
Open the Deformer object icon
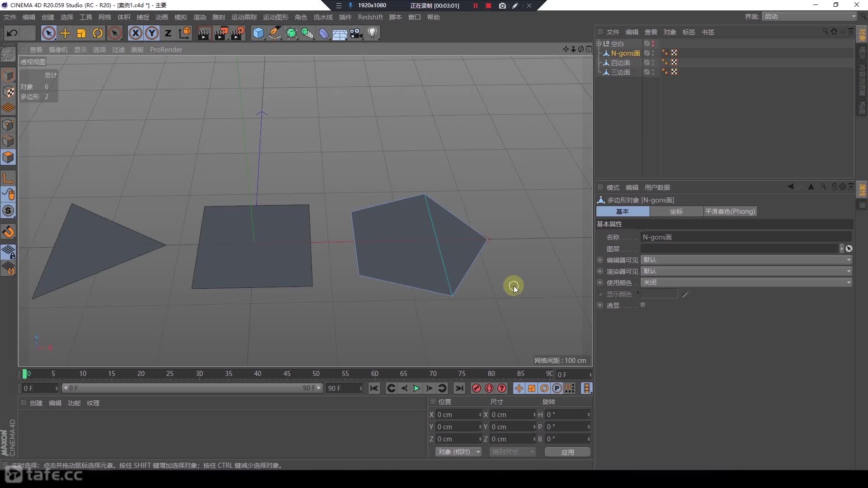click(x=324, y=33)
